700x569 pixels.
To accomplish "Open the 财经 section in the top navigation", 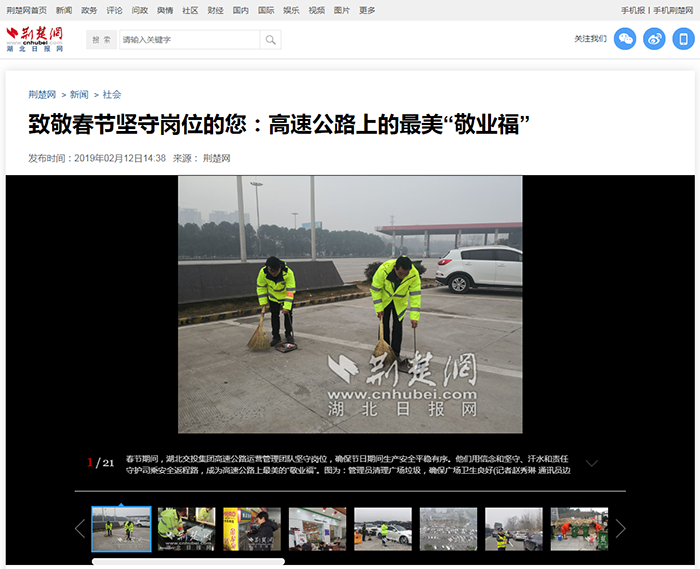I will pos(215,10).
